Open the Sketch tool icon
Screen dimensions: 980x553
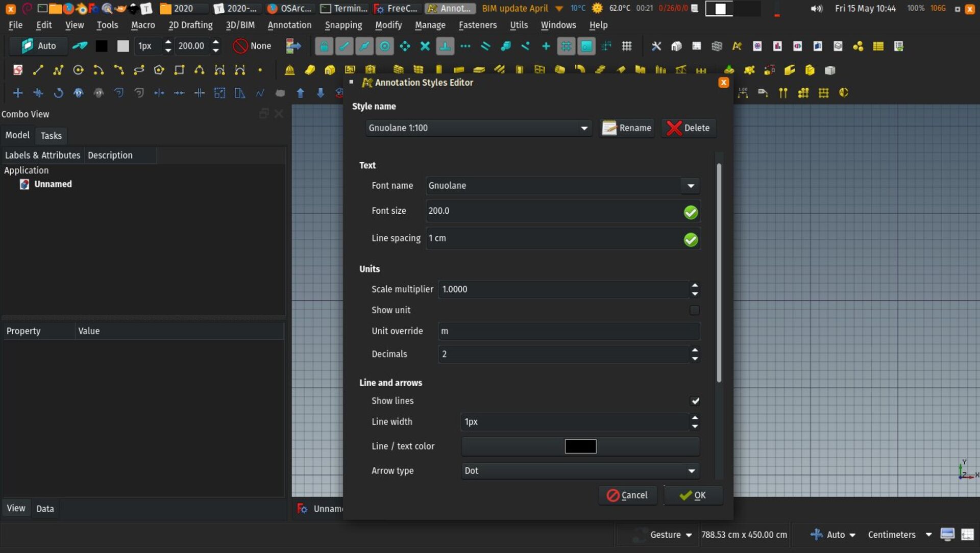pos(18,70)
